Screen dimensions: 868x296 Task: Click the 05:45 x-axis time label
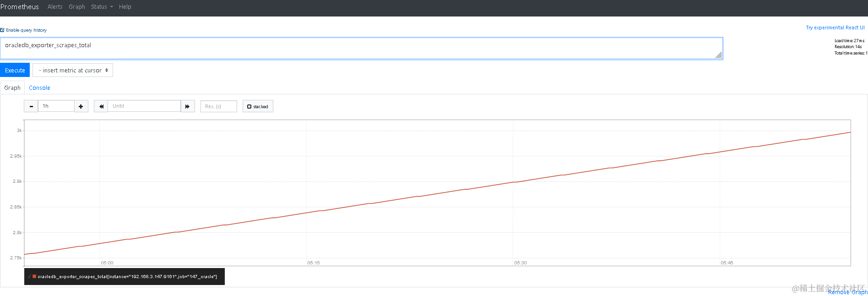click(x=727, y=263)
